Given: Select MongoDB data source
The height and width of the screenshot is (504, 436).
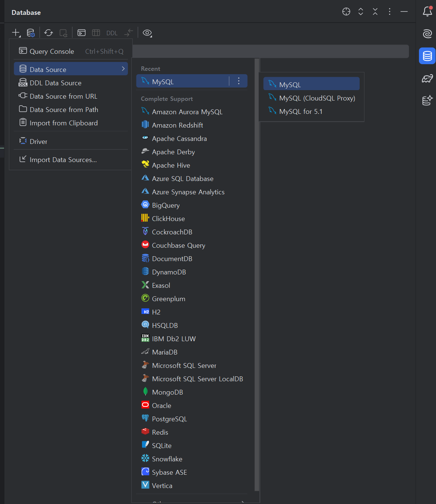Looking at the screenshot, I should [192, 392].
